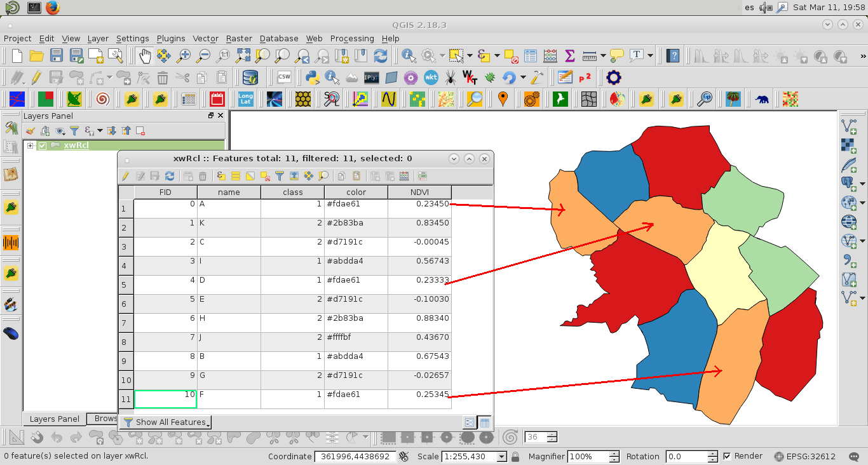The width and height of the screenshot is (868, 465).
Task: Uncheck the Render checkbox
Action: click(728, 456)
